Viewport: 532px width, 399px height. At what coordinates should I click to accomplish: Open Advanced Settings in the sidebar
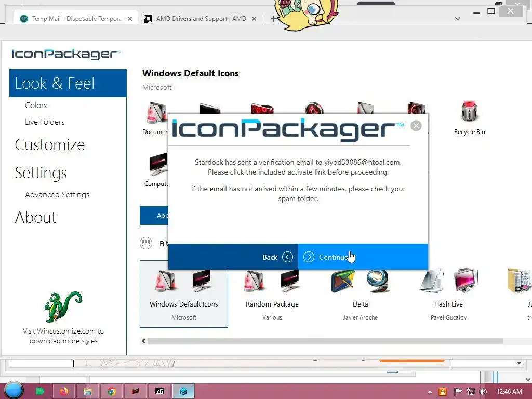tap(57, 194)
